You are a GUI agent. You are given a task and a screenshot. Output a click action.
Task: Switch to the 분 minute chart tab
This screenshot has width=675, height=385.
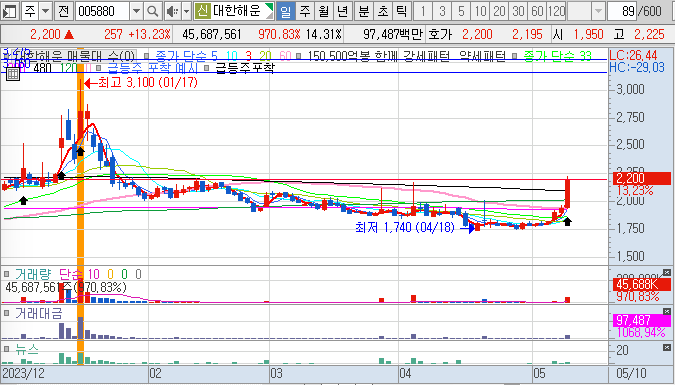point(364,11)
